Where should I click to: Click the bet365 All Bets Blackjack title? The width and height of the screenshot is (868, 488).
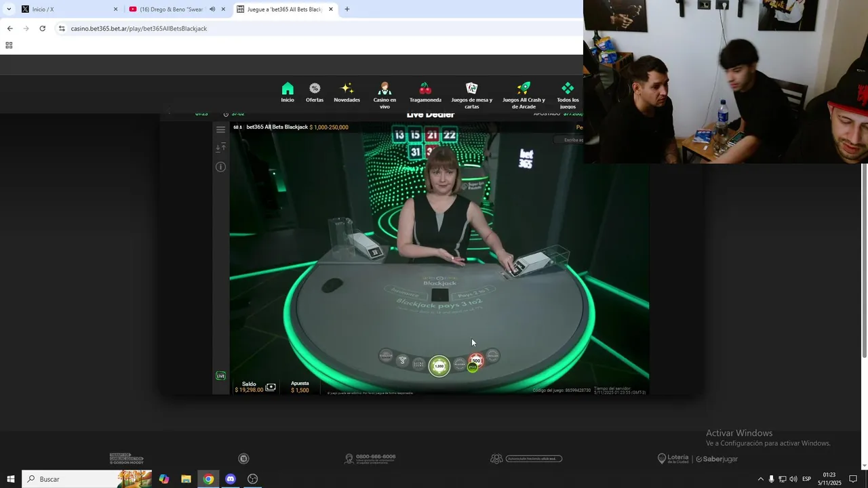click(x=277, y=127)
